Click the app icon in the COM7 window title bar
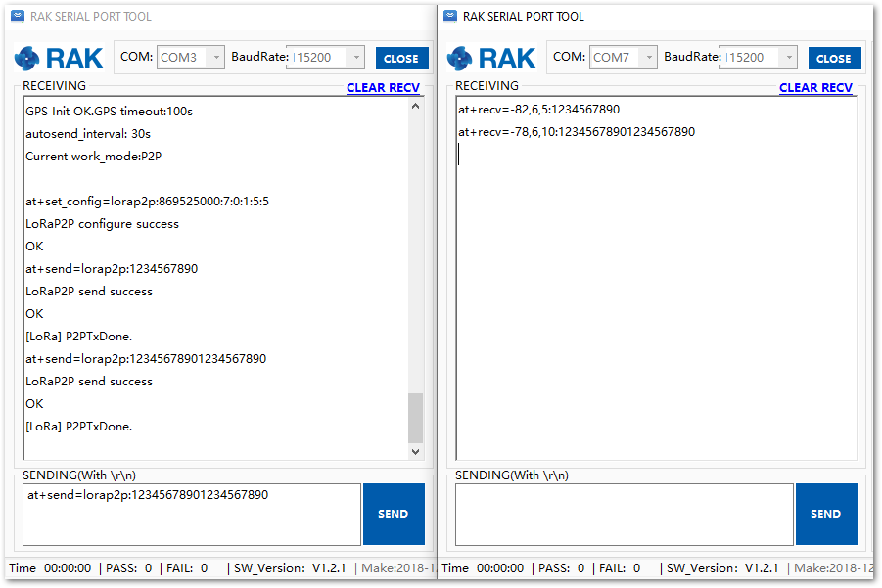This screenshot has width=882, height=588. click(450, 16)
